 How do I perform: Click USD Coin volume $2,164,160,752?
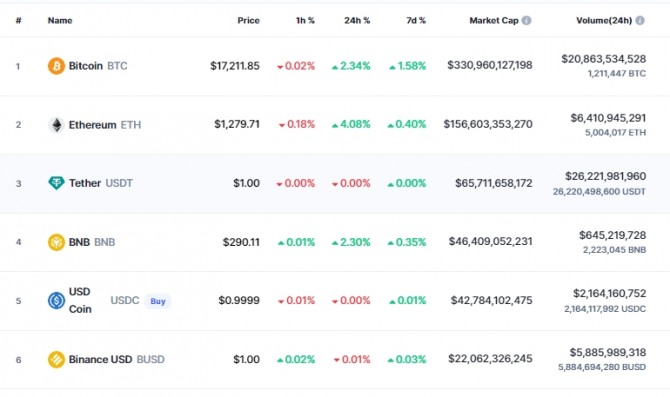pyautogui.click(x=610, y=294)
